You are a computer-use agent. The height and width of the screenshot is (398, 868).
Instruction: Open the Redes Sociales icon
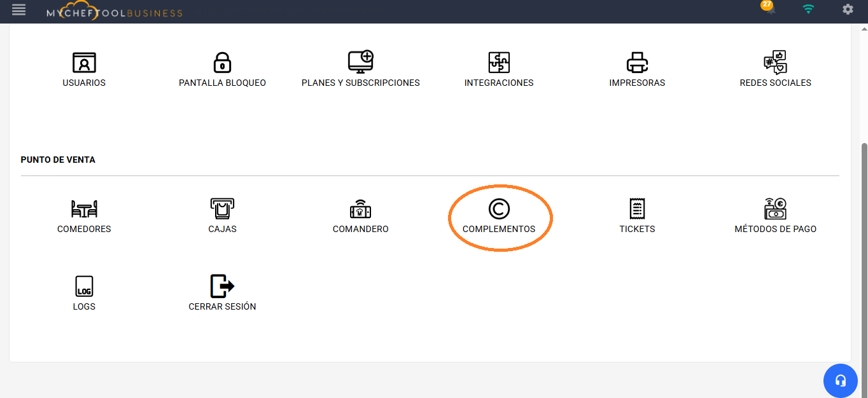(x=775, y=62)
